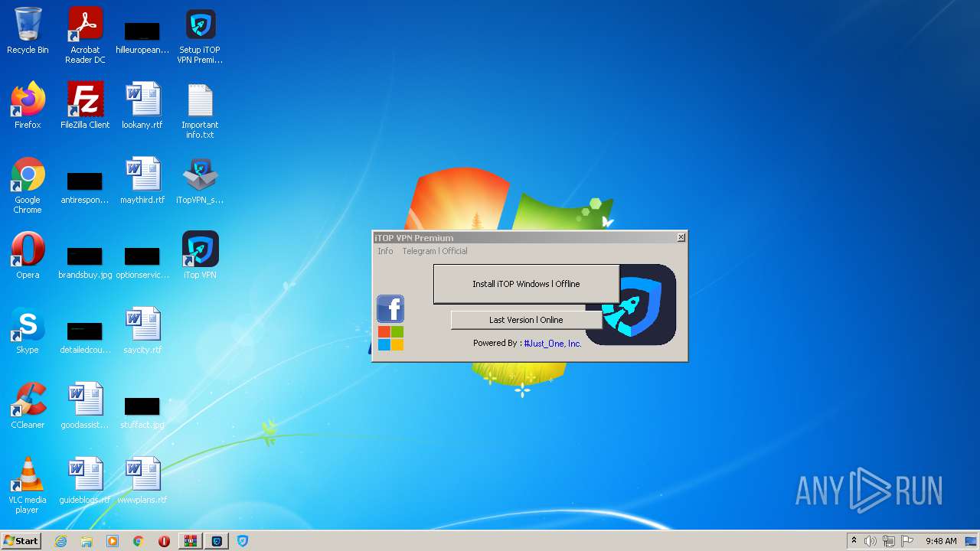Select Acrobat Reader DC desktop icon
The image size is (980, 551).
coord(85,35)
